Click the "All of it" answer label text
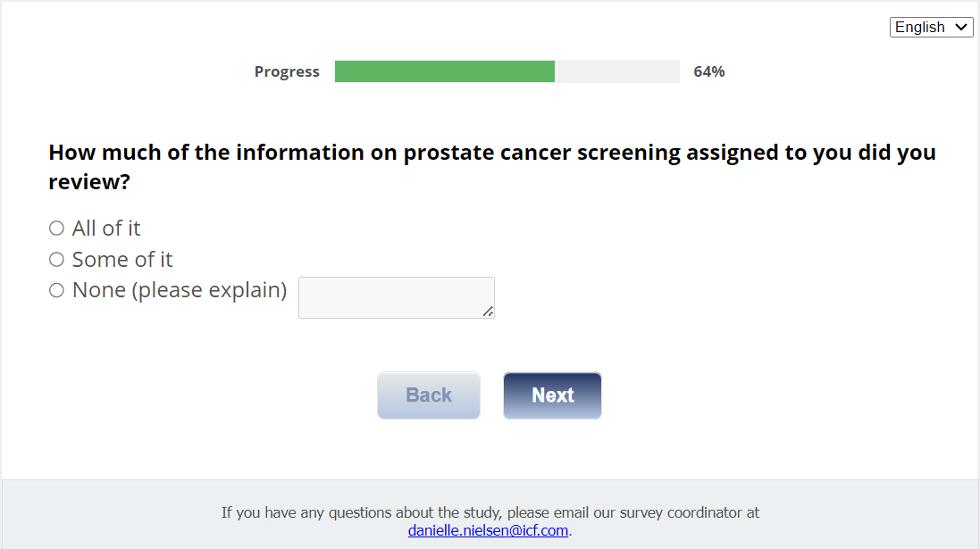This screenshot has width=980, height=549. point(106,229)
